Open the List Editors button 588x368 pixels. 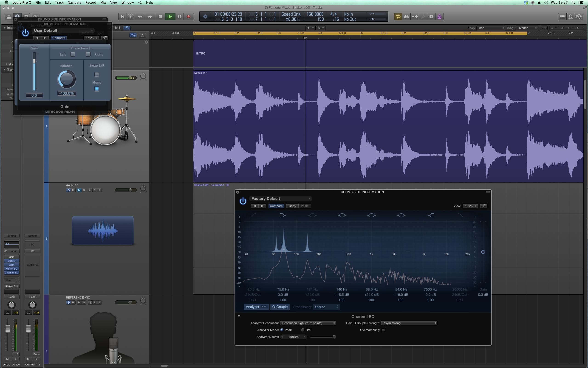pos(562,17)
